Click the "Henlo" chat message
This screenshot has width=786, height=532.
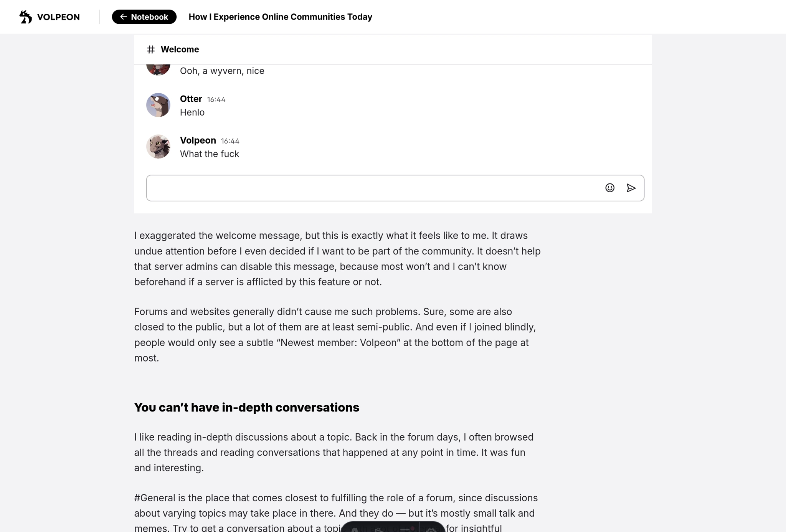pyautogui.click(x=192, y=112)
